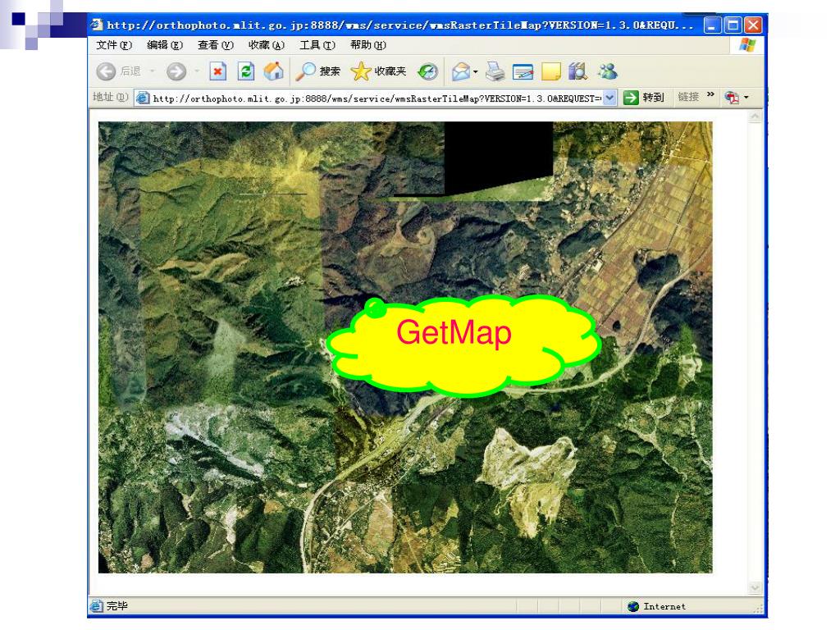This screenshot has width=840, height=630.
Task: Click the Print printer icon
Action: (496, 71)
